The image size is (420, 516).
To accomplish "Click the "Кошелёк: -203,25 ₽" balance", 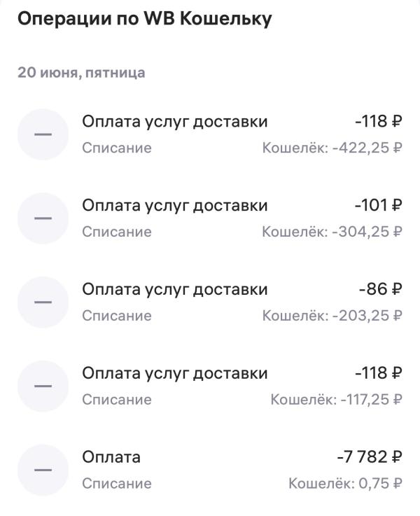I will pos(332,316).
